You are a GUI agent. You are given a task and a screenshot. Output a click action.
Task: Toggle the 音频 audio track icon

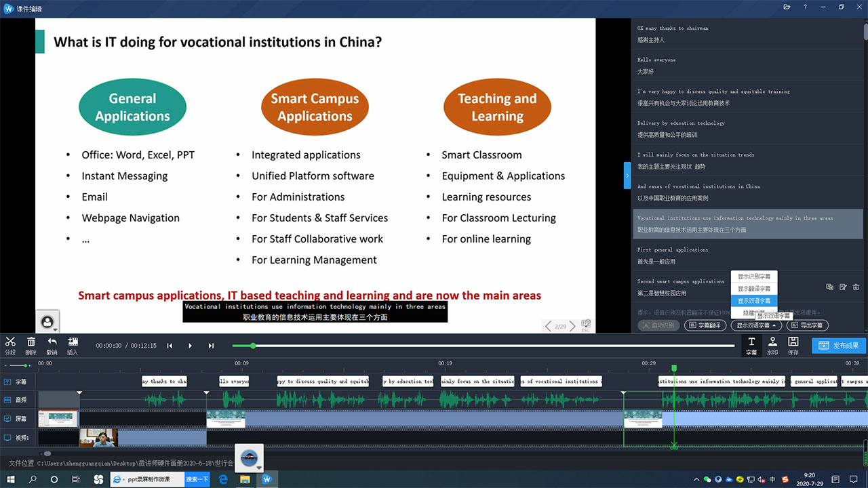7,401
